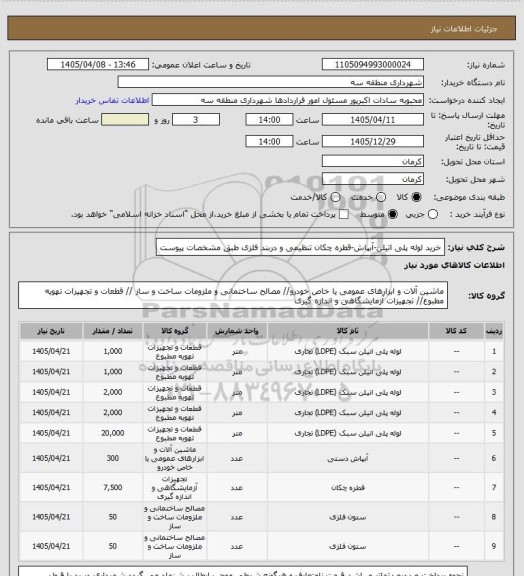Click ستون فلزی item name in row 9
This screenshot has height=576, width=524.
tap(348, 547)
